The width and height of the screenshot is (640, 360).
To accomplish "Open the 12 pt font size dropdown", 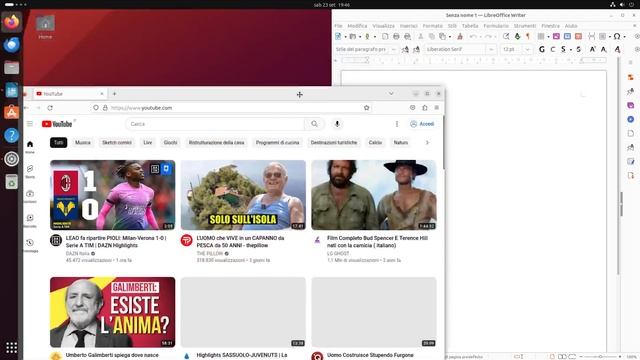I will click(528, 49).
